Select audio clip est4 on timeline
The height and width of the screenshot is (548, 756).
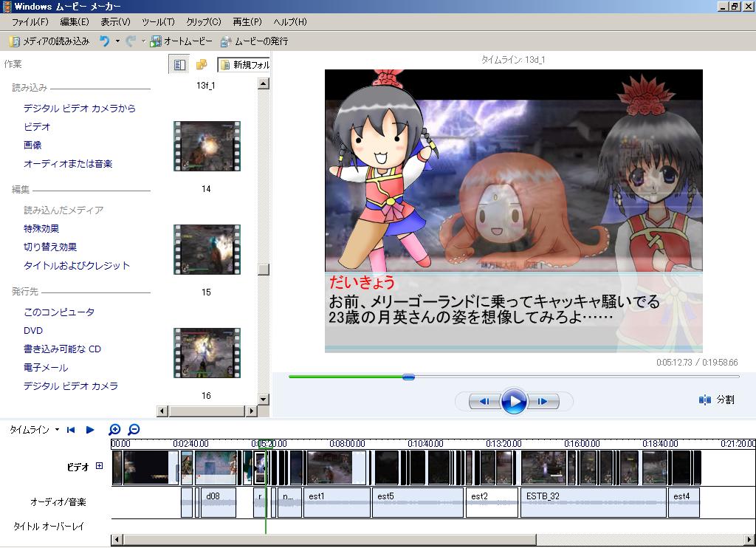point(684,503)
